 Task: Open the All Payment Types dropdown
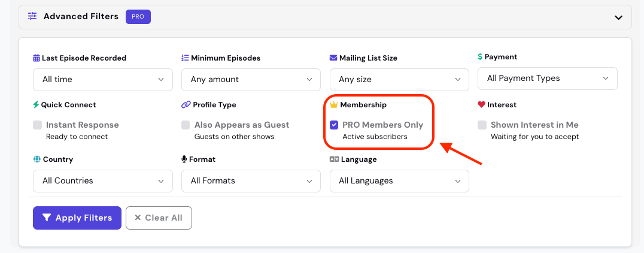(x=548, y=78)
